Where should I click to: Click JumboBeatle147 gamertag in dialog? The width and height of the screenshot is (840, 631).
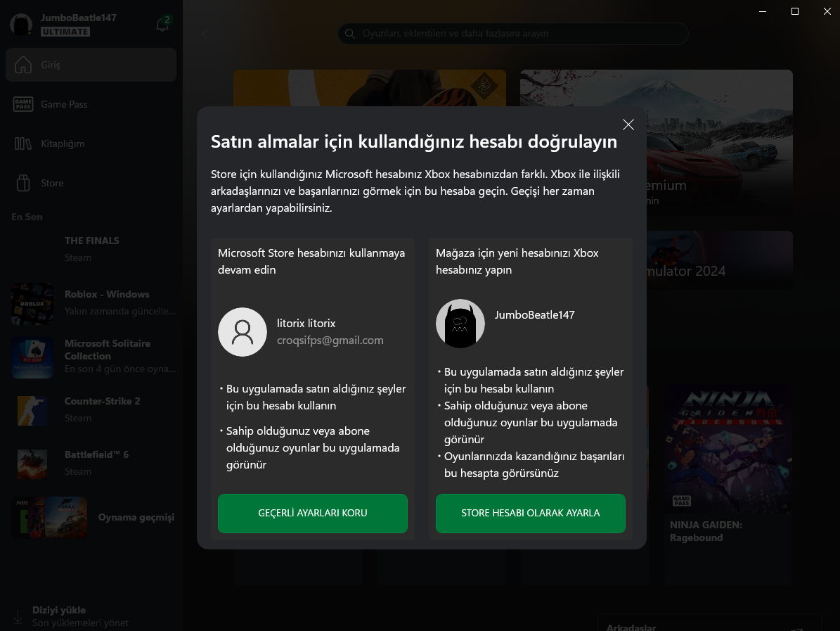[534, 315]
